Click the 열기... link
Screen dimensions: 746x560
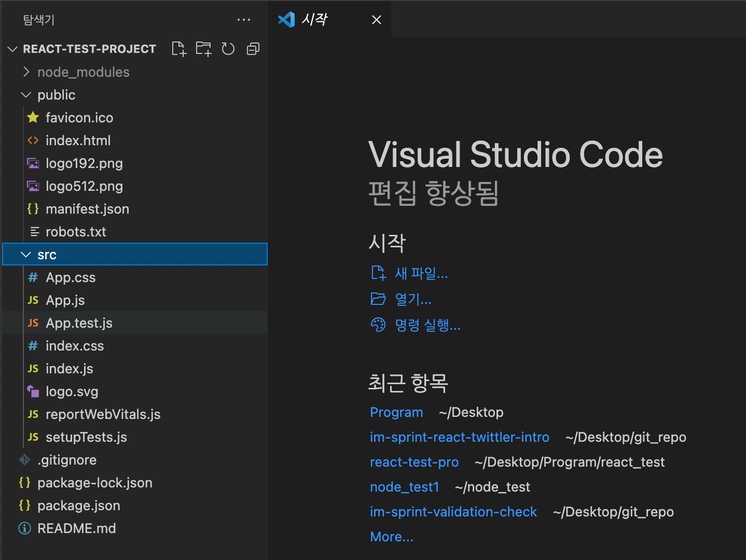[x=413, y=299]
